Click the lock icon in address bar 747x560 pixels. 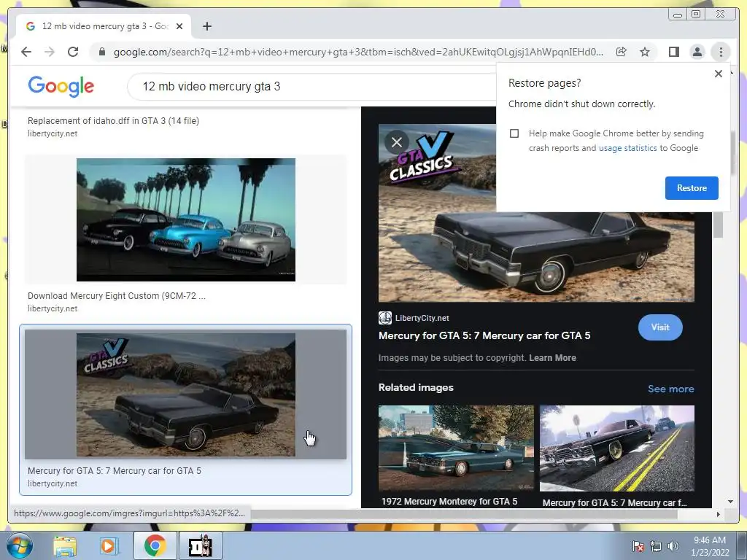click(101, 52)
